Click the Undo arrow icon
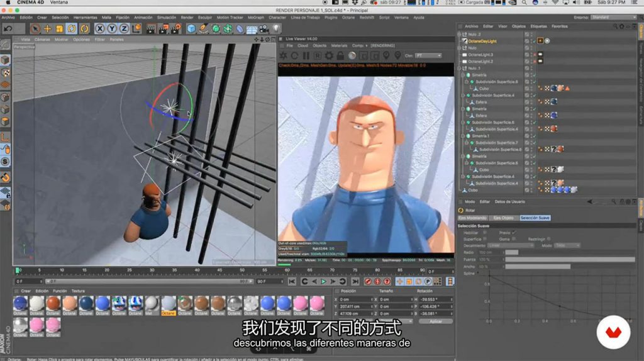 pyautogui.click(x=8, y=28)
